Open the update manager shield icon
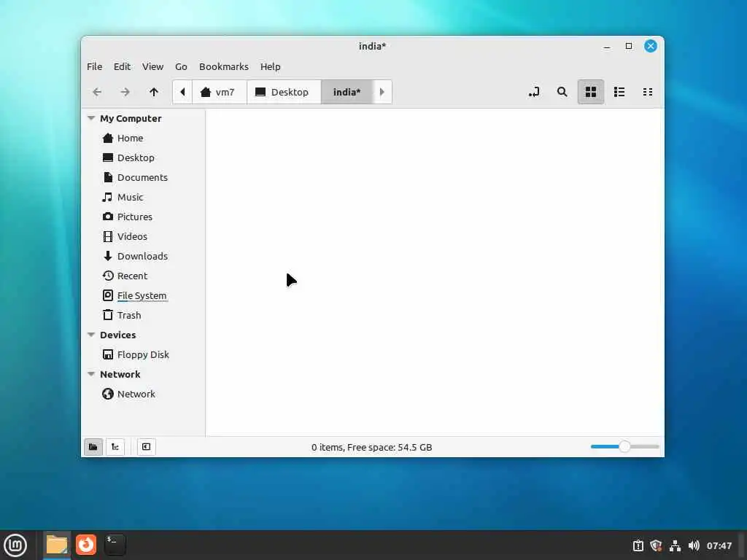 point(656,545)
